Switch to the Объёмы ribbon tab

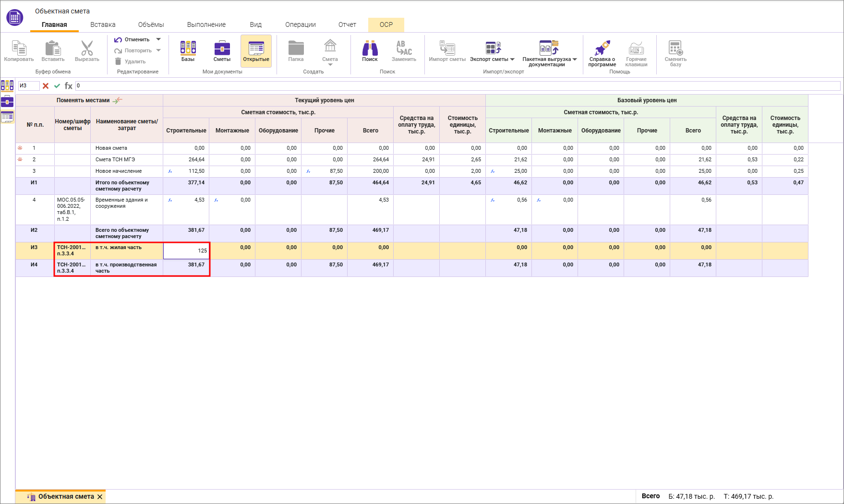coord(151,24)
